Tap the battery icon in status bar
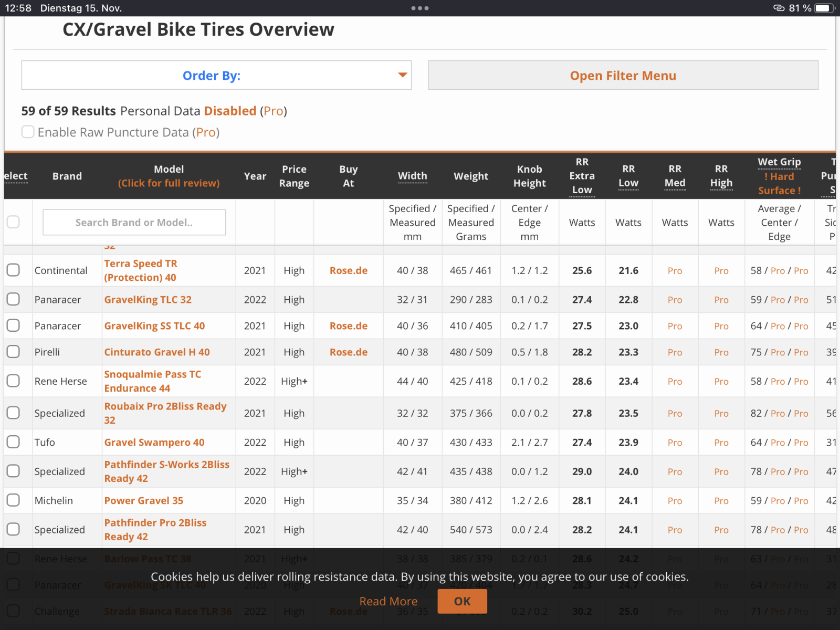The height and width of the screenshot is (630, 840). 824,8
